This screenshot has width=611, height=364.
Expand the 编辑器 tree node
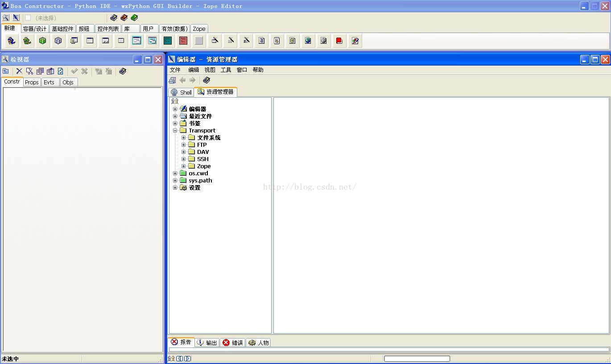coord(175,109)
